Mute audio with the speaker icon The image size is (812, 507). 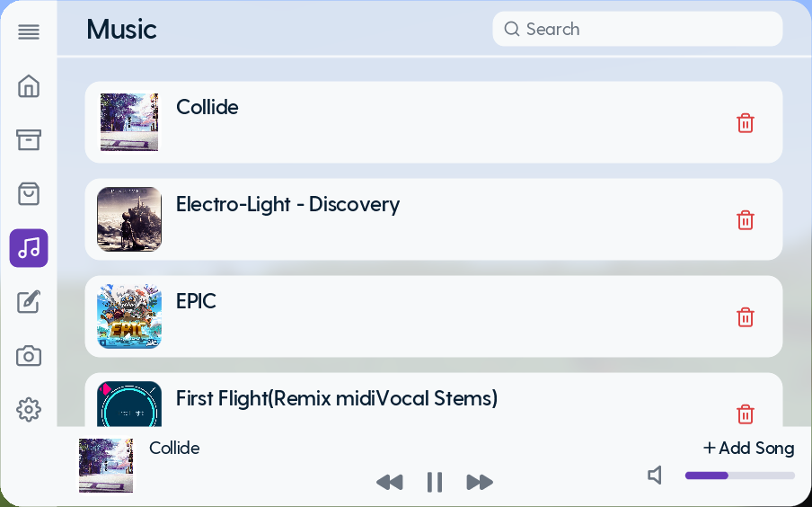656,476
